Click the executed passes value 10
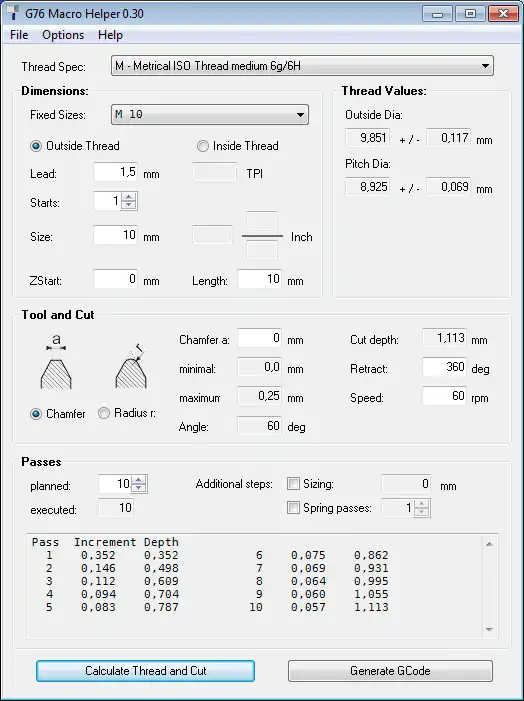524x701 pixels. [115, 508]
